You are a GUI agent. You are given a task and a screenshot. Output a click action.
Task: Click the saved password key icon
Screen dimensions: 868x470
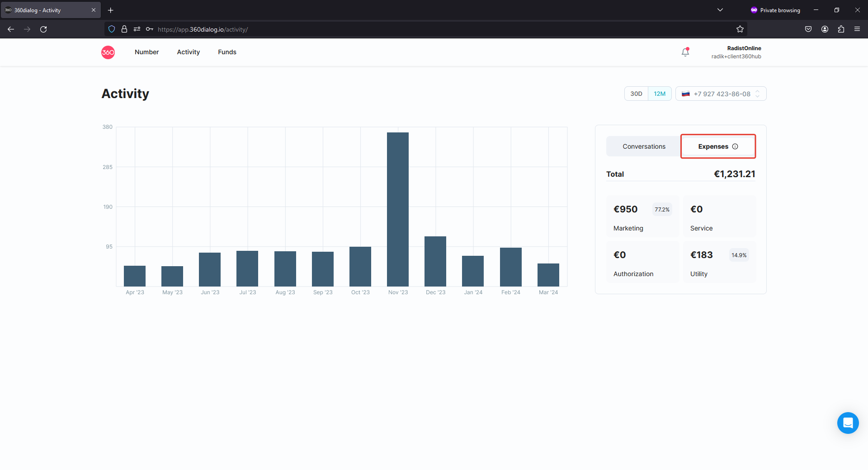click(x=150, y=29)
